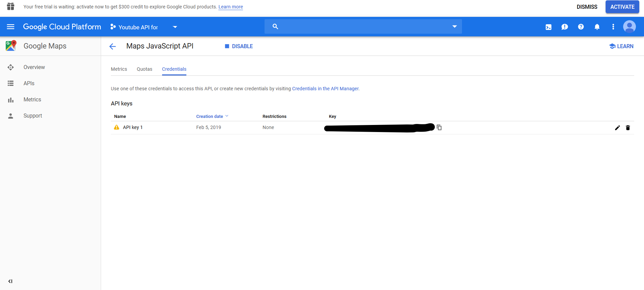Image resolution: width=644 pixels, height=290 pixels.
Task: Switch to the Quotas tab
Action: [x=144, y=69]
